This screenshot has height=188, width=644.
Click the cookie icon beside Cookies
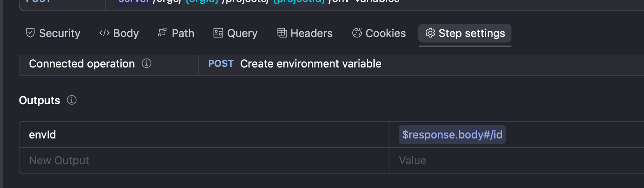[x=357, y=33]
